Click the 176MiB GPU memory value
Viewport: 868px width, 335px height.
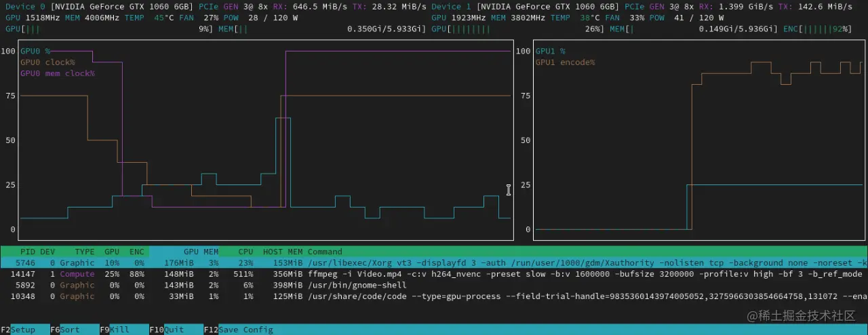pos(179,262)
